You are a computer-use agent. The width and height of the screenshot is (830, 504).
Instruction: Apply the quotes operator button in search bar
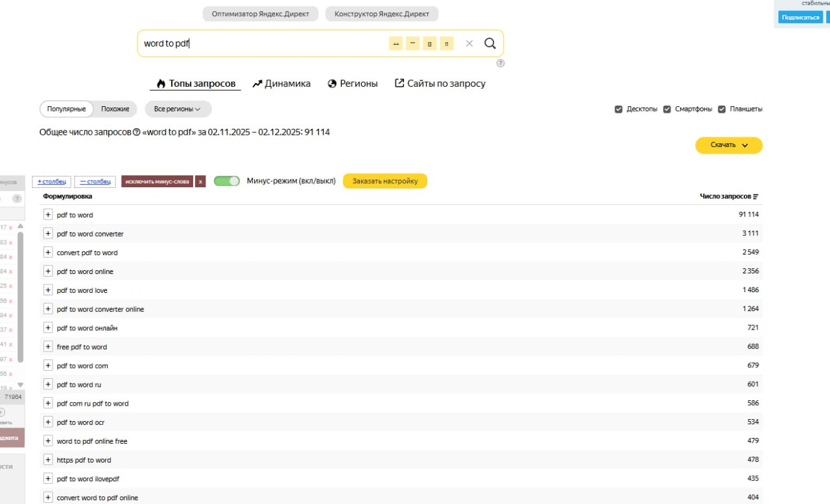tap(412, 43)
